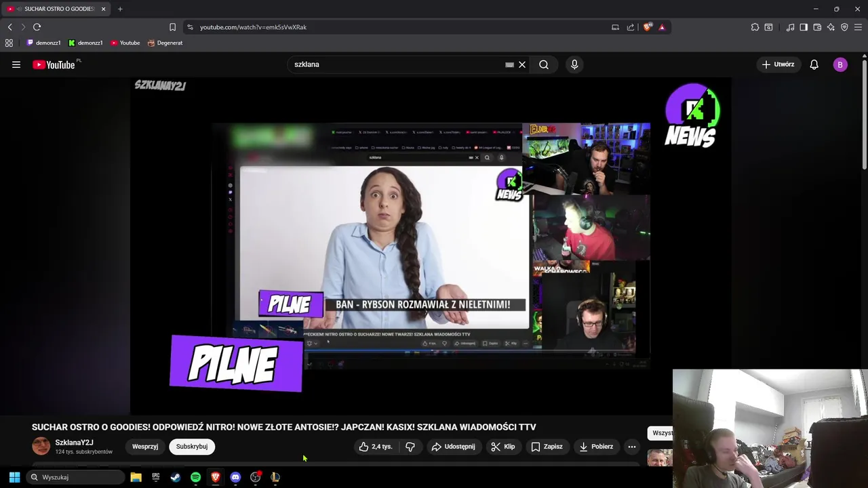Open File Explorer from the taskbar
Viewport: 868px width, 488px height.
coord(136,477)
